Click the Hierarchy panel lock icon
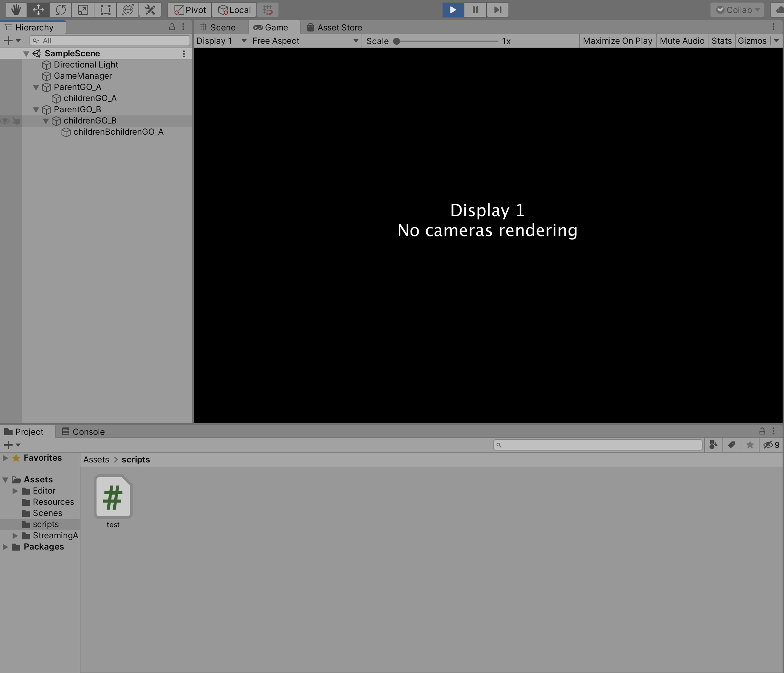Image resolution: width=784 pixels, height=673 pixels. pos(172,27)
